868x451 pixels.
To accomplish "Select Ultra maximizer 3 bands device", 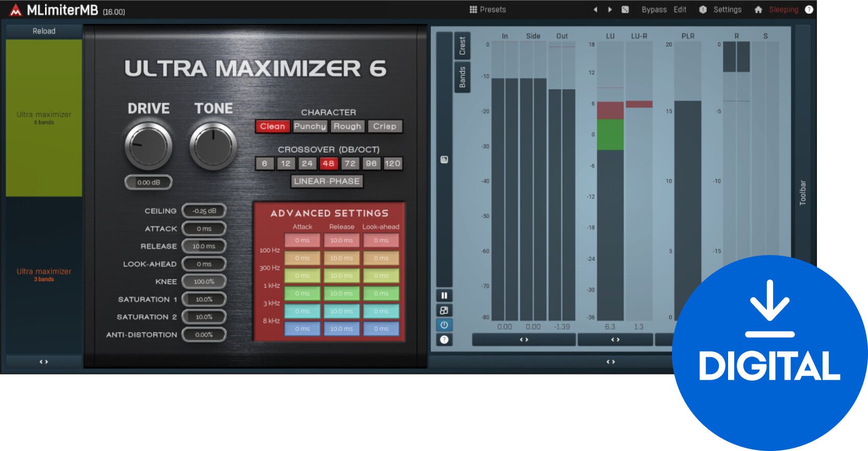I will (x=44, y=274).
